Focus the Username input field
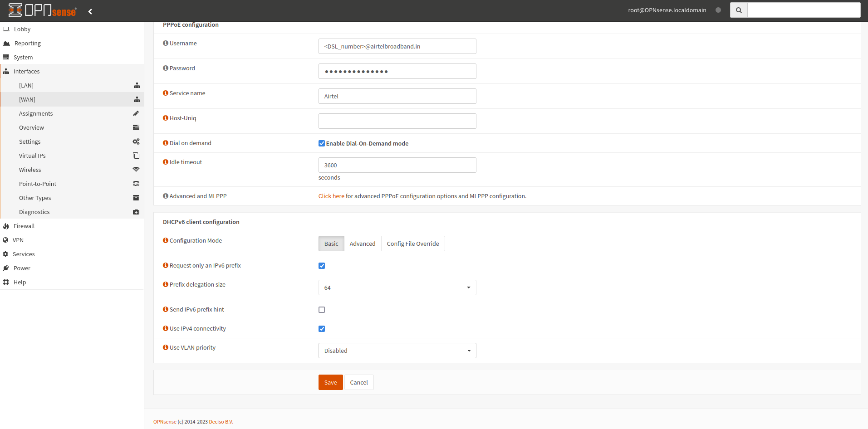868x429 pixels. point(397,46)
